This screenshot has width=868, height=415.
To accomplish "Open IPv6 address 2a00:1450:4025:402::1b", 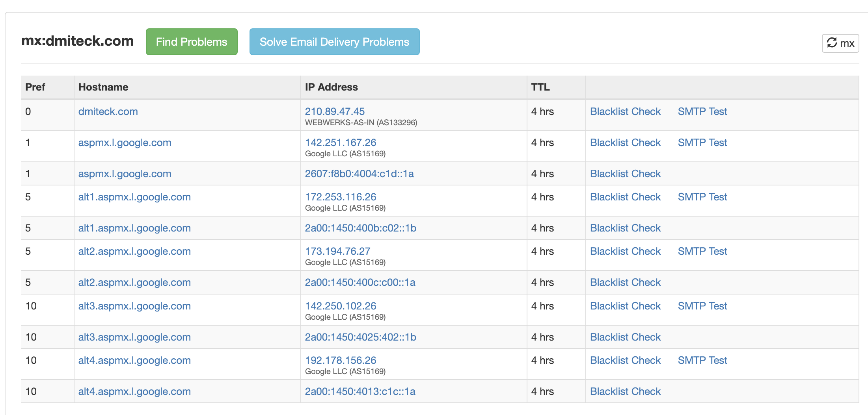I will click(360, 337).
